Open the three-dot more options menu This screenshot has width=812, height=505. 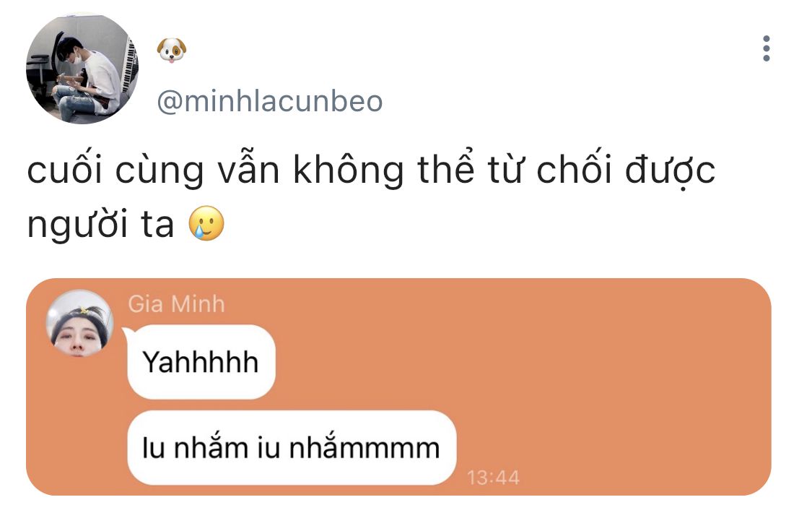tap(766, 48)
